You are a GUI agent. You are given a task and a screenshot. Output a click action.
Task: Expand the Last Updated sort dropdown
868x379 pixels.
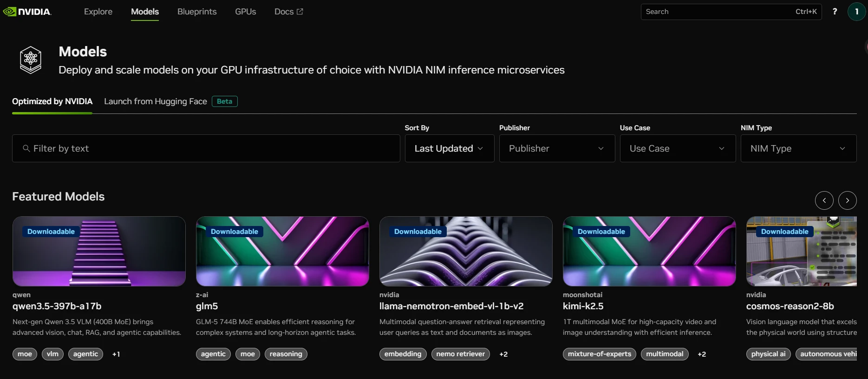coord(449,148)
